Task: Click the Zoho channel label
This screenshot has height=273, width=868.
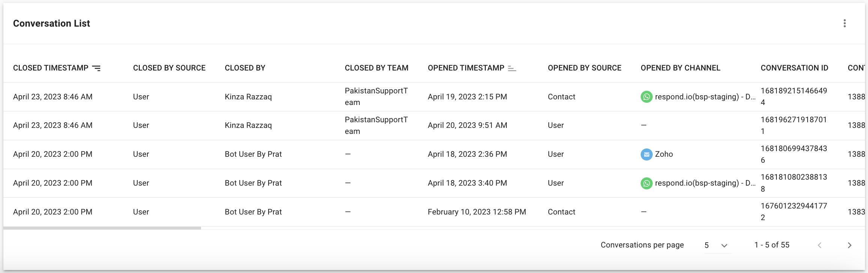Action: point(664,154)
